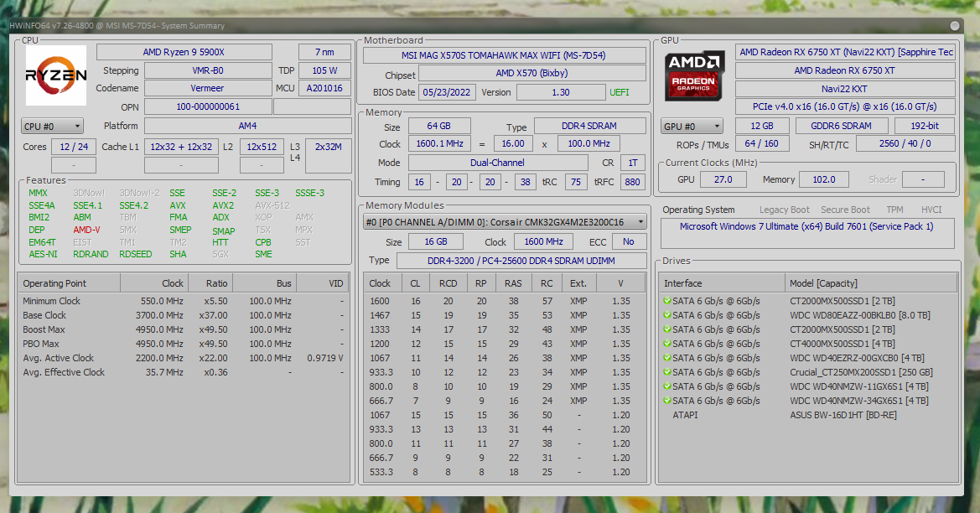Click the Microsoft Windows 7 Ultimate OS text
The image size is (980, 513).
pos(806,226)
